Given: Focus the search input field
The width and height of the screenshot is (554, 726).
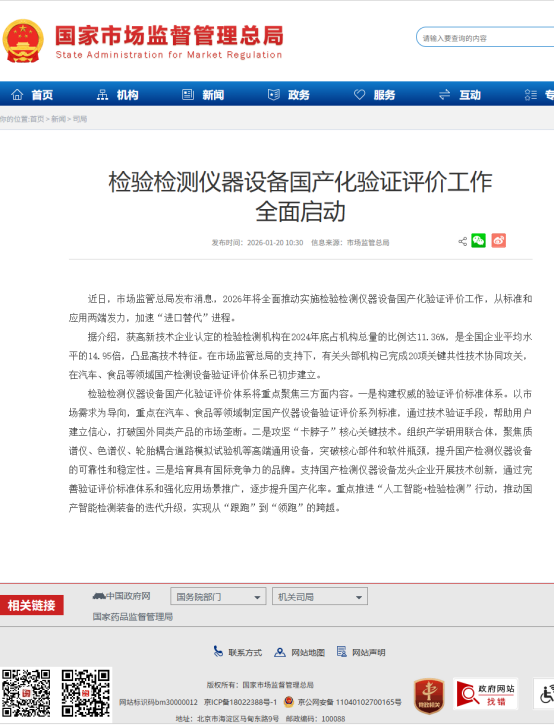Looking at the screenshot, I should (x=486, y=38).
